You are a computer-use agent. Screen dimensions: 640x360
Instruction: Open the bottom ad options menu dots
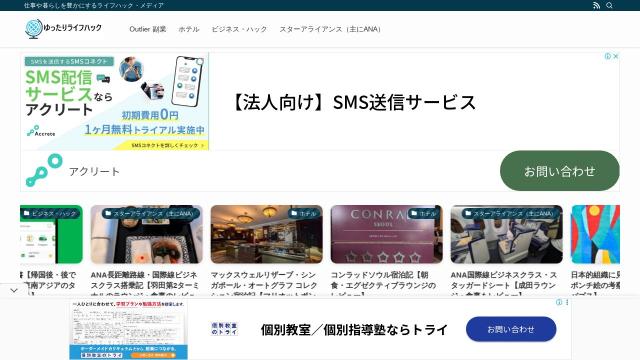coord(567,302)
